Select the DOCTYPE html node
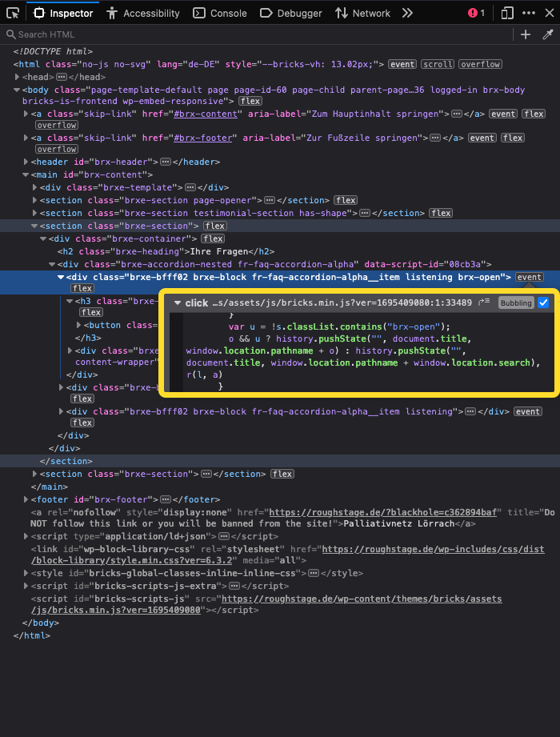 point(53,52)
